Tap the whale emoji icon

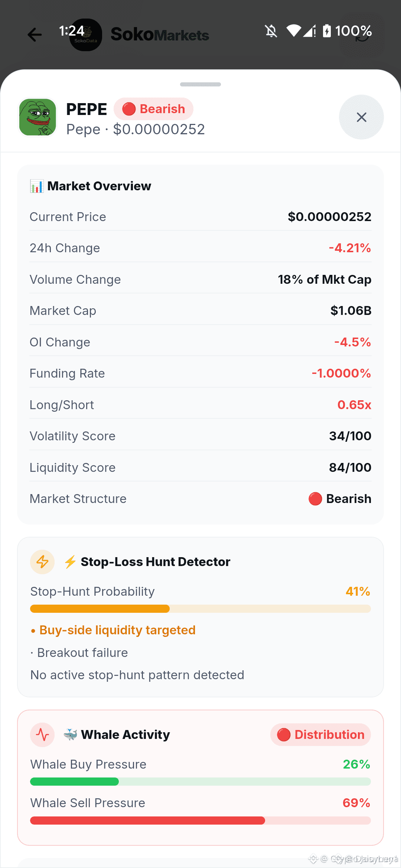point(70,734)
